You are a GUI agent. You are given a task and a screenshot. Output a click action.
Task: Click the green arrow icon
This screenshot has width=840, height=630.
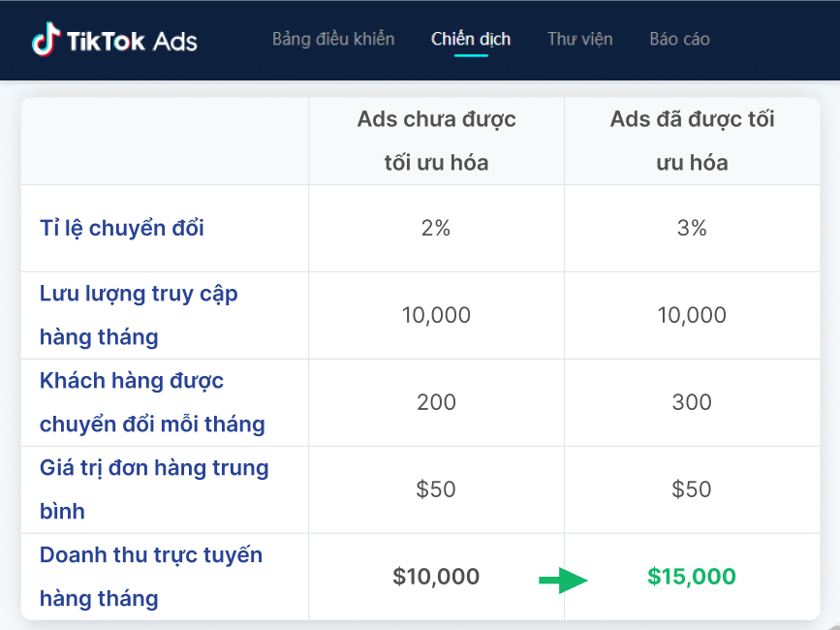coord(563,580)
